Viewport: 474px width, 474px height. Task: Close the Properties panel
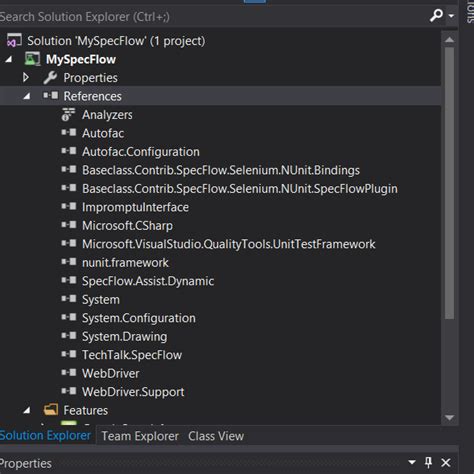click(x=446, y=463)
